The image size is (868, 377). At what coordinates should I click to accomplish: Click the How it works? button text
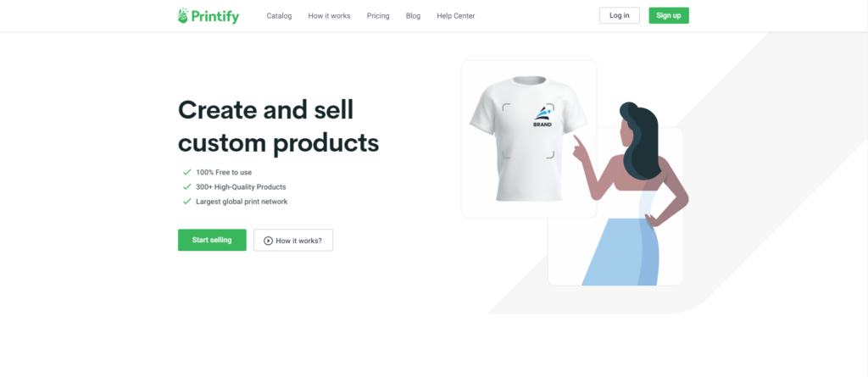(x=299, y=241)
